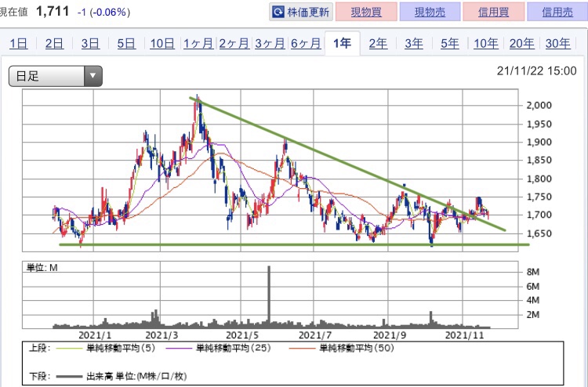Image resolution: width=588 pixels, height=387 pixels.
Task: Click the 2021/5 date axis label
Action: click(242, 335)
